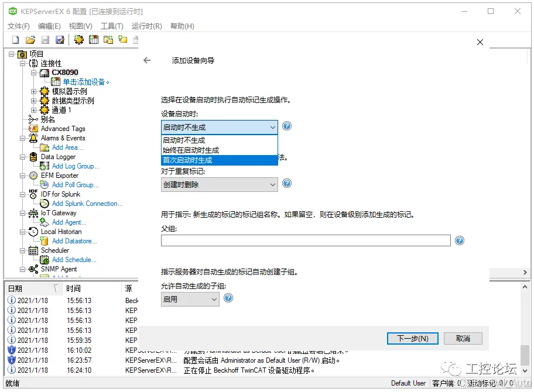The width and height of the screenshot is (534, 392).
Task: Collapse the IoT Gateway node
Action: pyautogui.click(x=22, y=213)
